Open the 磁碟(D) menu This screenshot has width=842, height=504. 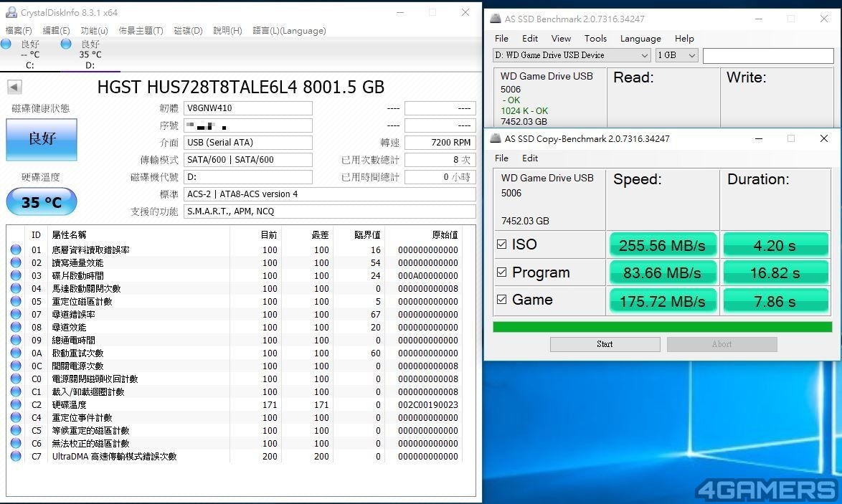[x=188, y=31]
